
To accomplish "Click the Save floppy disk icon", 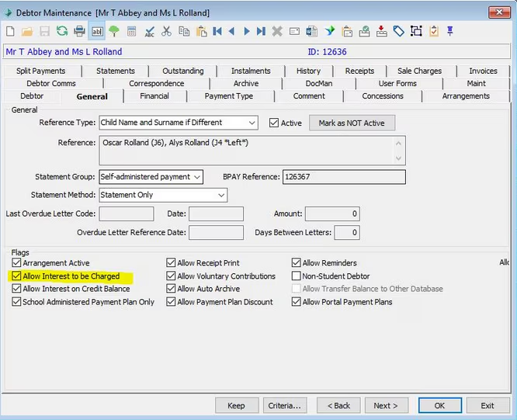I will (44, 31).
